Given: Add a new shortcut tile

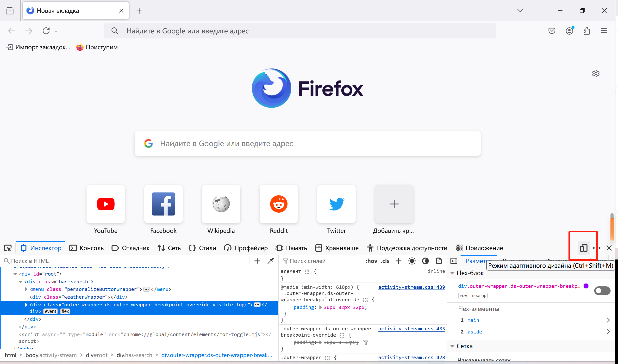Looking at the screenshot, I should click(x=394, y=204).
